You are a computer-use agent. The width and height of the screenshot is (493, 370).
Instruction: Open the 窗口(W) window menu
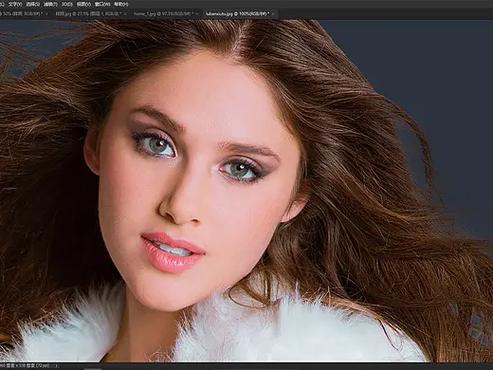pos(102,4)
